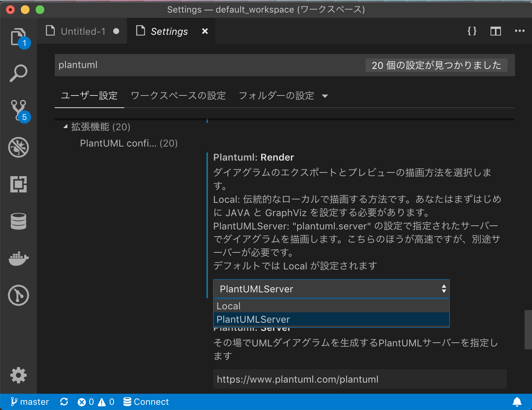Viewport: 532px width, 410px height.
Task: Click the notifications bell
Action: click(518, 401)
